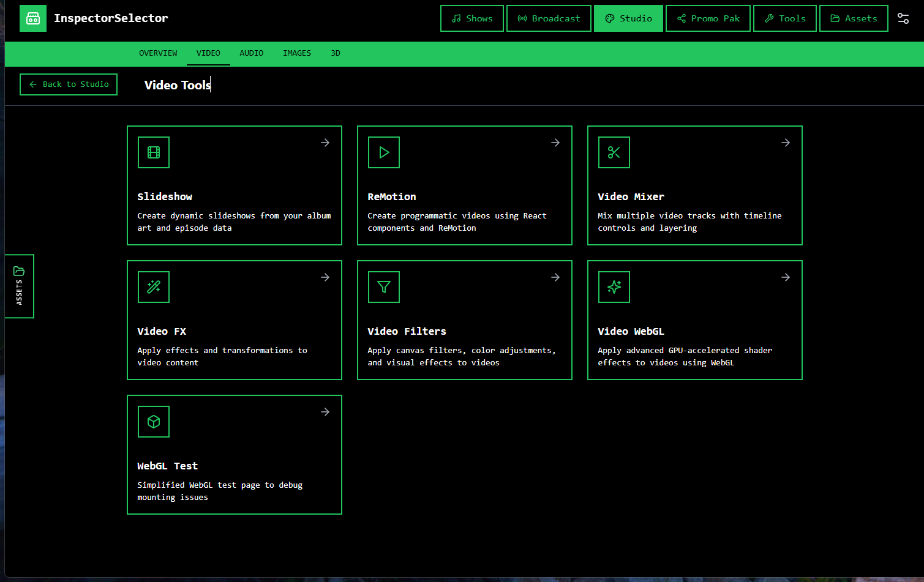This screenshot has width=924, height=582.
Task: Click the Slideshow film strip icon
Action: tap(154, 152)
